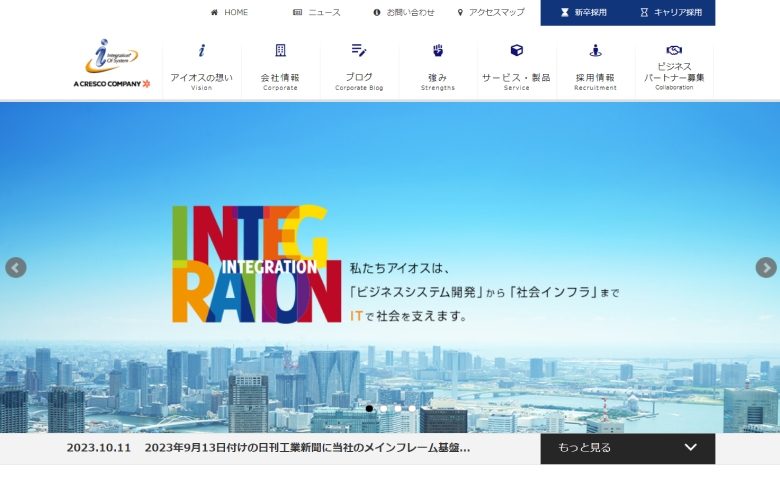
Task: Open the アイオスの想い Vision menu
Action: (201, 68)
